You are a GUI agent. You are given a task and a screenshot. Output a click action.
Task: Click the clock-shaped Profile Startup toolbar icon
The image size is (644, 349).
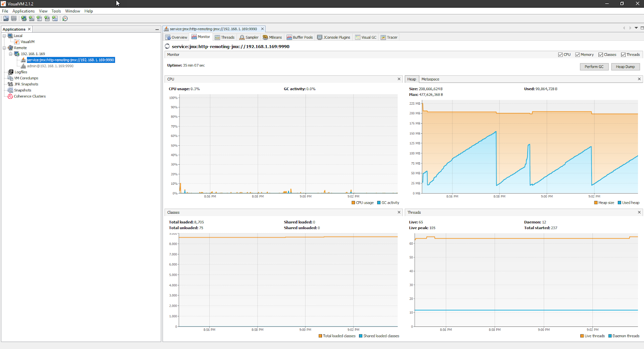(65, 19)
